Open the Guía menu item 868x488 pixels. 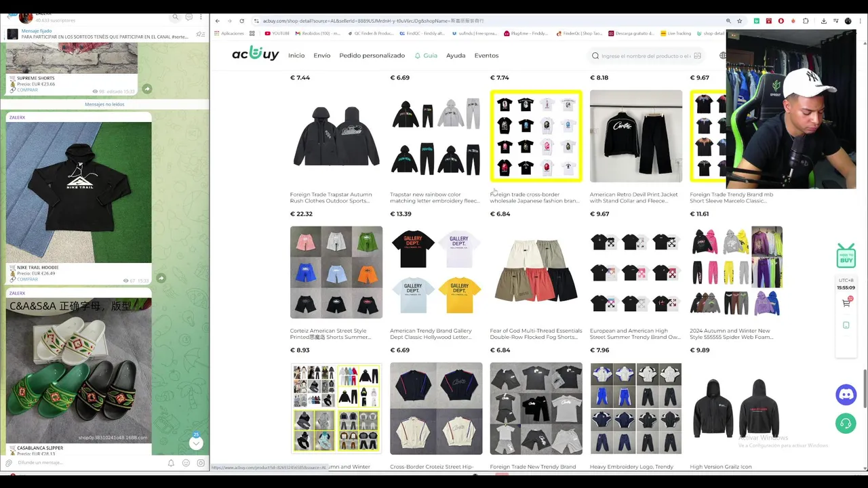click(x=427, y=56)
